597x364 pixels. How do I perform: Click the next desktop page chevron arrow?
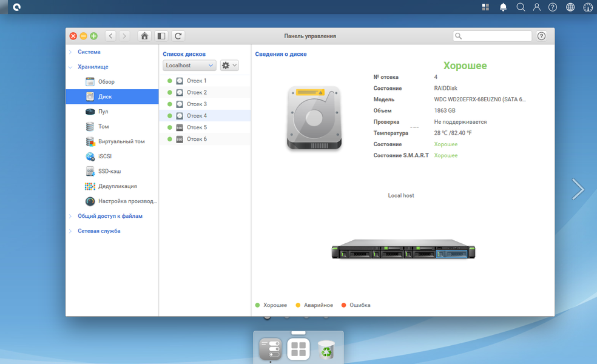(578, 189)
